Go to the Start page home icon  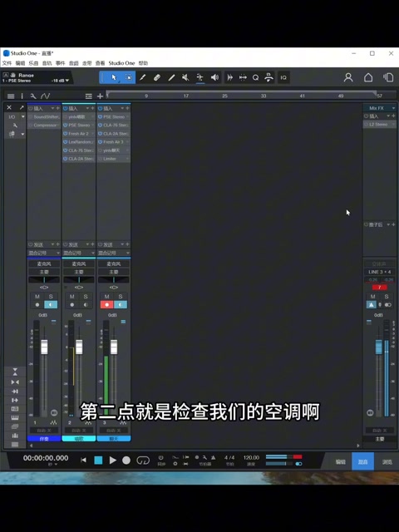point(368,77)
